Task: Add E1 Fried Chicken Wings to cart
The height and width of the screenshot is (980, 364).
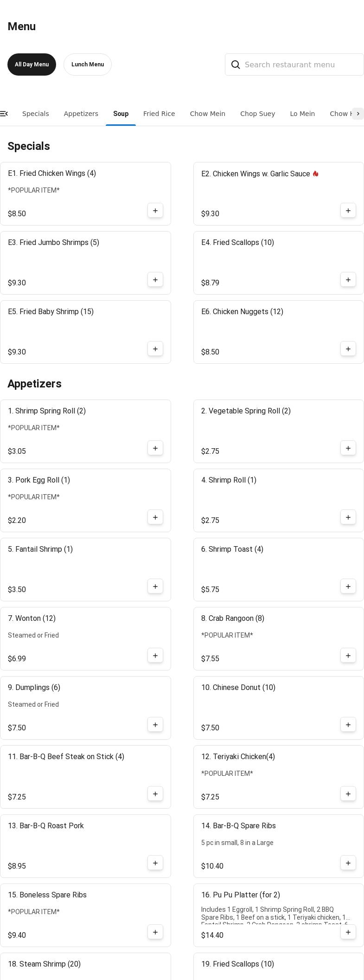Action: pyautogui.click(x=155, y=211)
